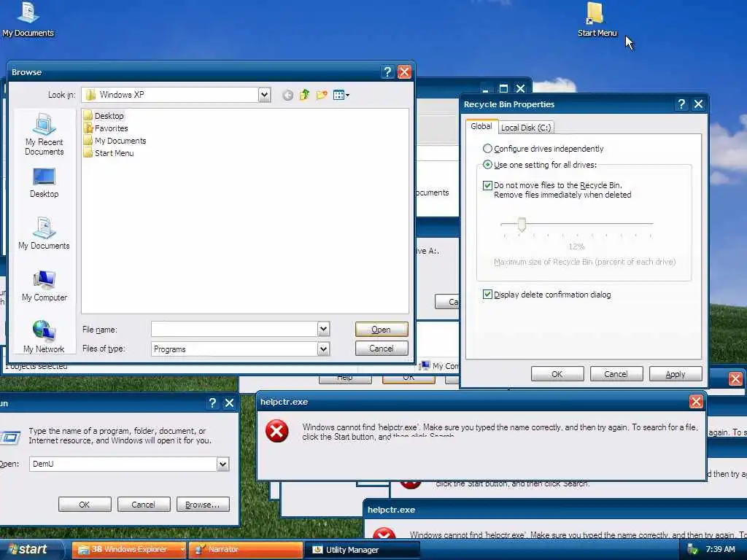Switch to Local Disk (C:) tab

tap(526, 128)
